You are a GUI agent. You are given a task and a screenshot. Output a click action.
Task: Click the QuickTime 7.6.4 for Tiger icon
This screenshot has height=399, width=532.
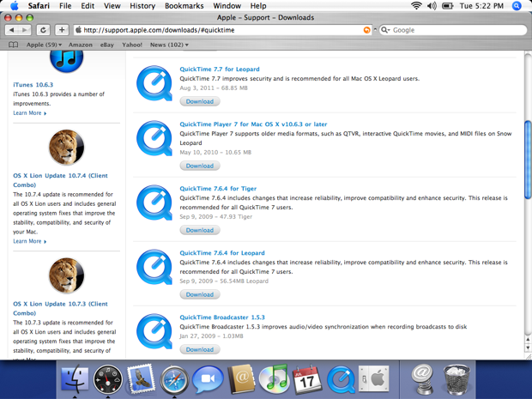click(154, 203)
